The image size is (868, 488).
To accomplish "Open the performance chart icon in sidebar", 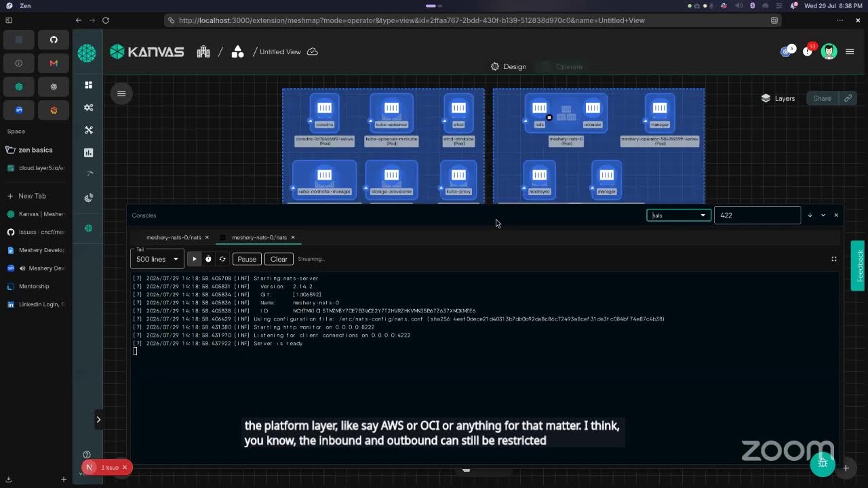I will tap(88, 152).
